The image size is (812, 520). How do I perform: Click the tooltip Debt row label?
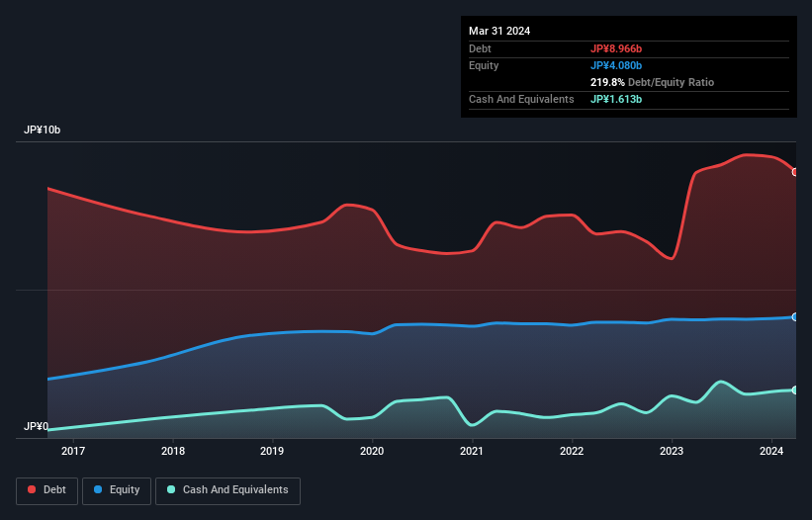480,48
